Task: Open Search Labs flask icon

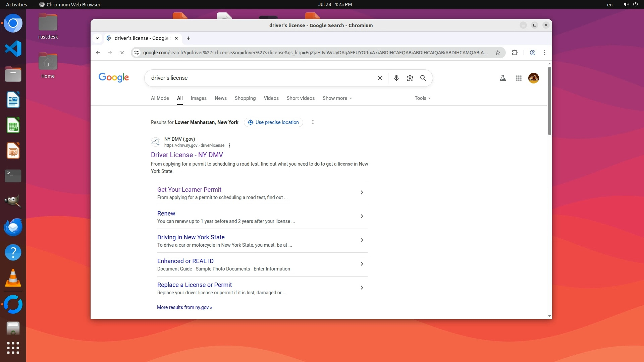Action: click(502, 78)
